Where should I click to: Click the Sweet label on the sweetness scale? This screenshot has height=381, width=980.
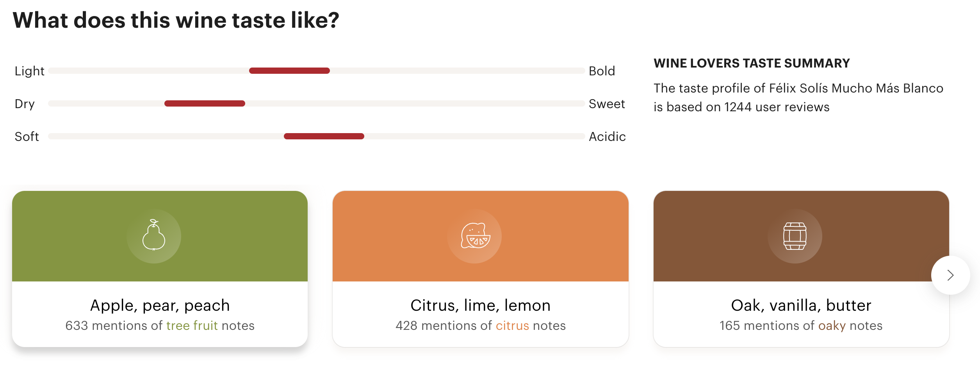point(607,104)
